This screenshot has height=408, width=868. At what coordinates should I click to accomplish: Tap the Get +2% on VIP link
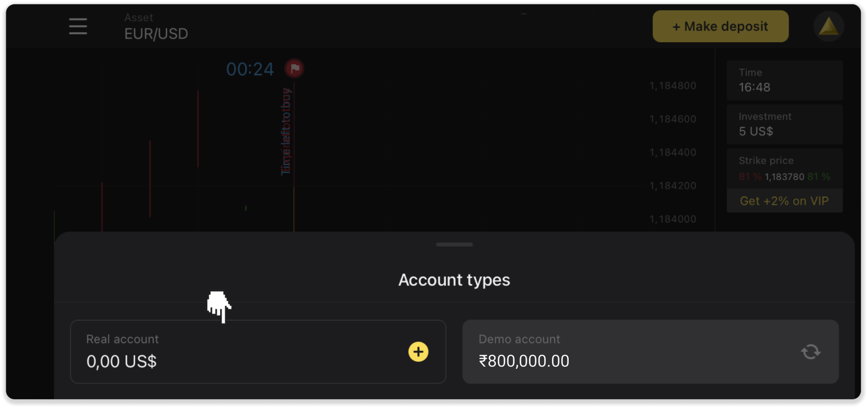pyautogui.click(x=784, y=201)
